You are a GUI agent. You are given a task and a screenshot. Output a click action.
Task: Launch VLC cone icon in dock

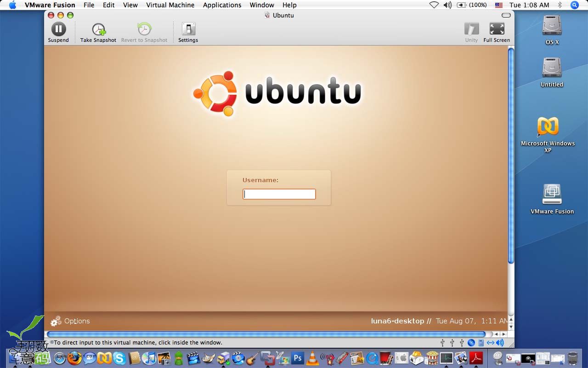click(x=312, y=358)
